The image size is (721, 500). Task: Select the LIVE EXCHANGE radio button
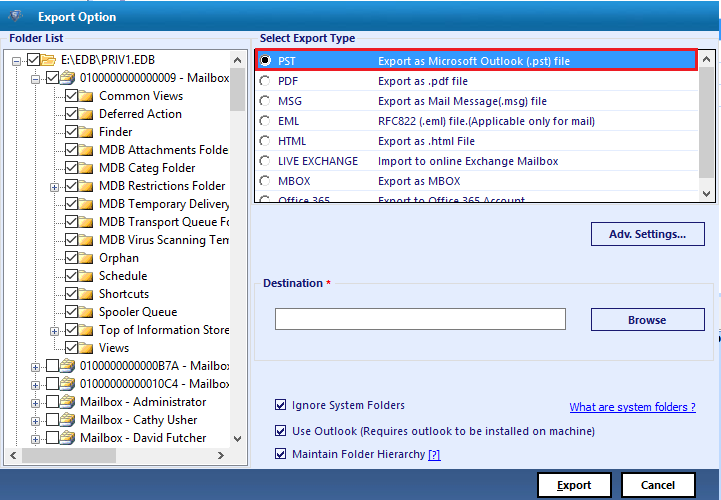pyautogui.click(x=265, y=161)
